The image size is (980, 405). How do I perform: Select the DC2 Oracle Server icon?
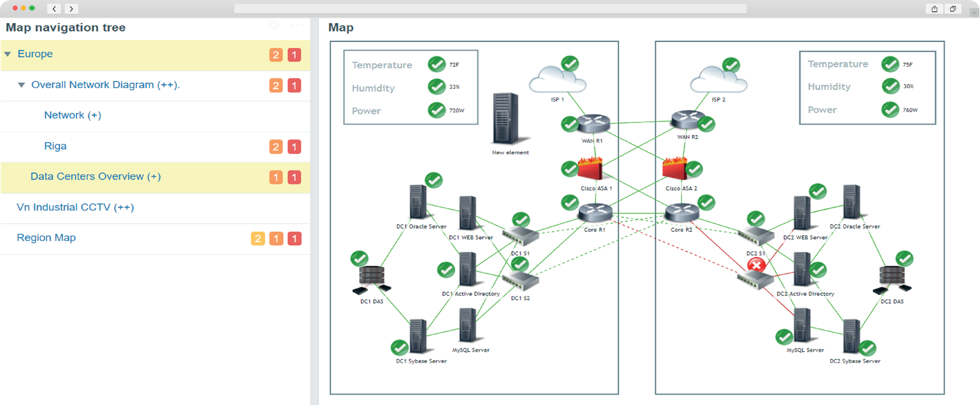(x=852, y=203)
